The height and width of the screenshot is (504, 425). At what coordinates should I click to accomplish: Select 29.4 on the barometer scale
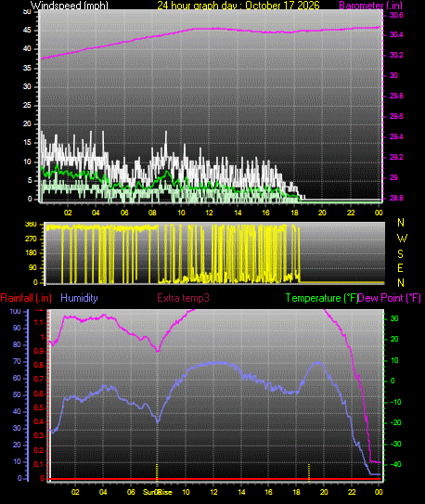396,136
